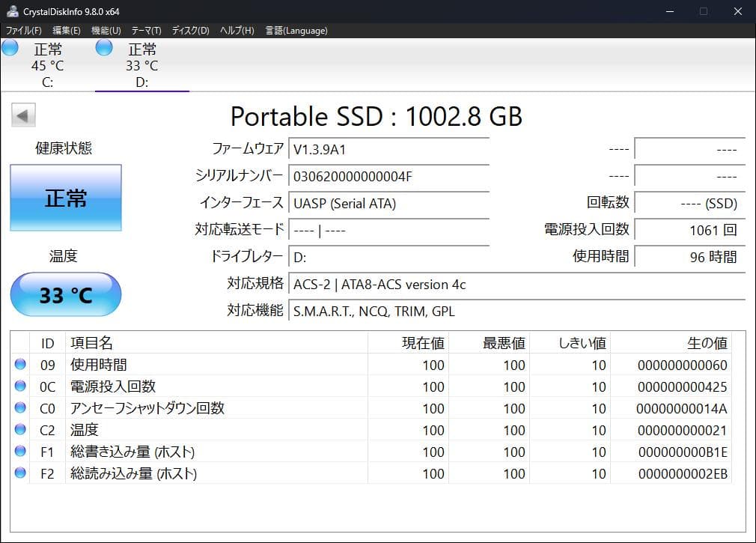Click the 現在値 column header

tap(409, 343)
